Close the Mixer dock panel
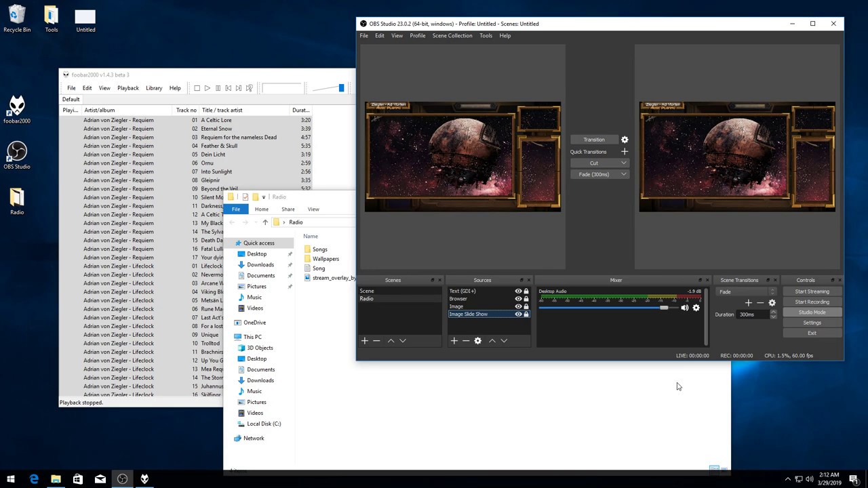The image size is (868, 488). [707, 280]
